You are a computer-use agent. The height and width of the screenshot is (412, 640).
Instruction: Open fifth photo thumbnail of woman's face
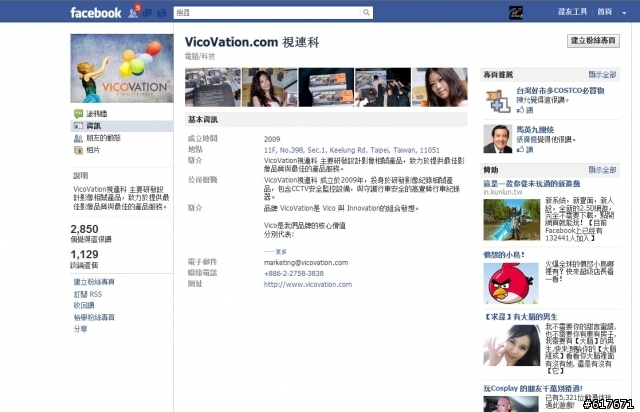[440, 87]
